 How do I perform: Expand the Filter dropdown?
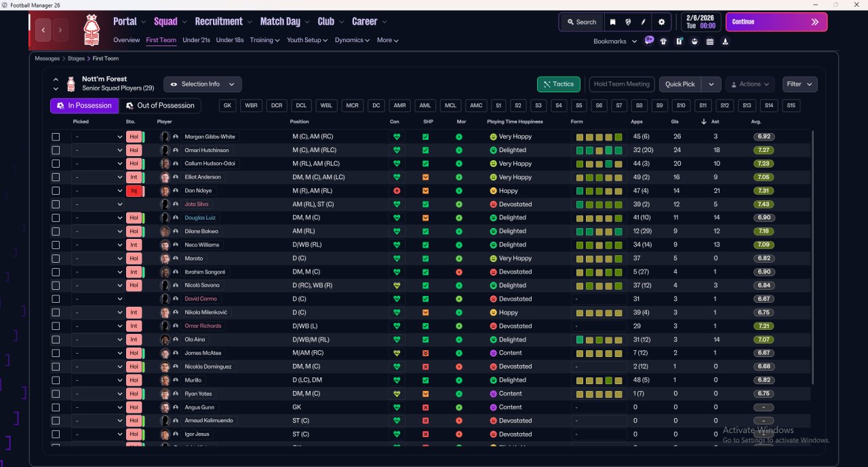pos(800,84)
